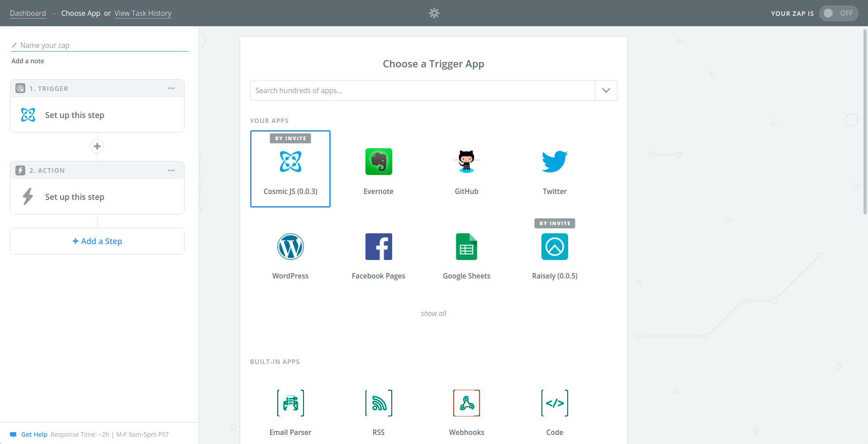The width and height of the screenshot is (868, 444).
Task: Go to Dashboard via the breadcrumb link
Action: coord(28,13)
